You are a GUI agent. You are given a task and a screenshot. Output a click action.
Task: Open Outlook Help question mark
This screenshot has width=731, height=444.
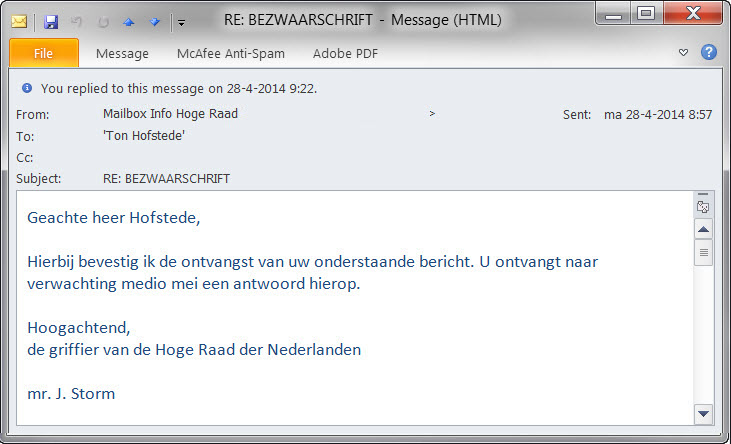coord(709,52)
